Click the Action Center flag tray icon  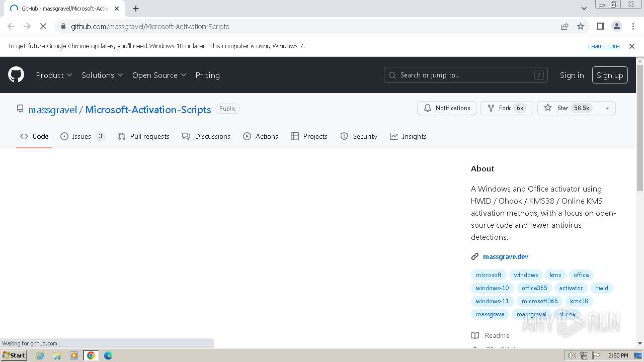click(x=596, y=355)
